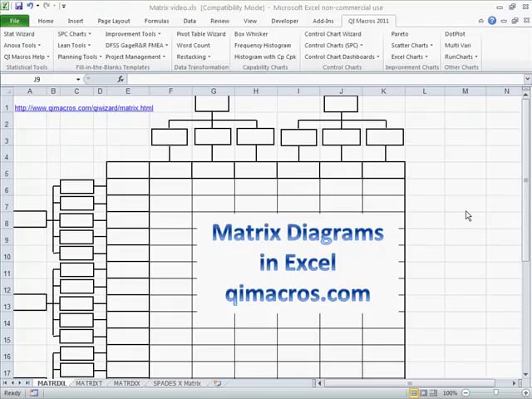Click Control Chart Wizard button
Viewport: 532px width, 399px height.
pos(332,34)
